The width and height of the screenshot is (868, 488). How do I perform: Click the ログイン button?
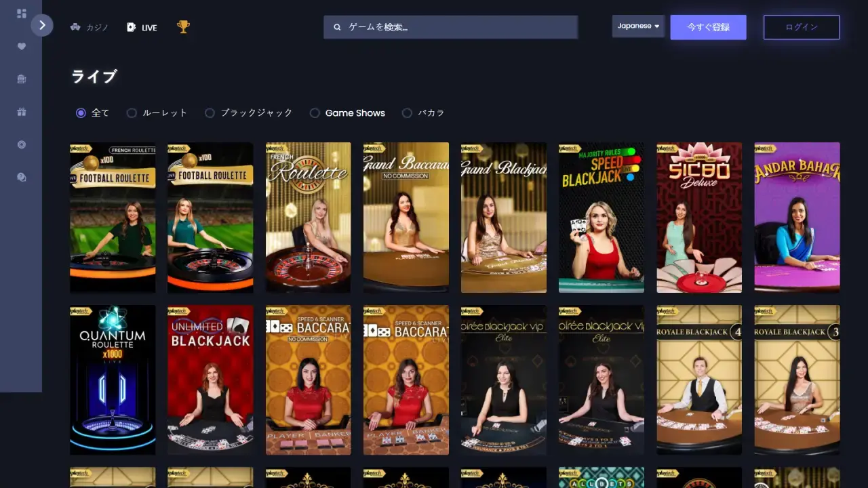coord(802,27)
